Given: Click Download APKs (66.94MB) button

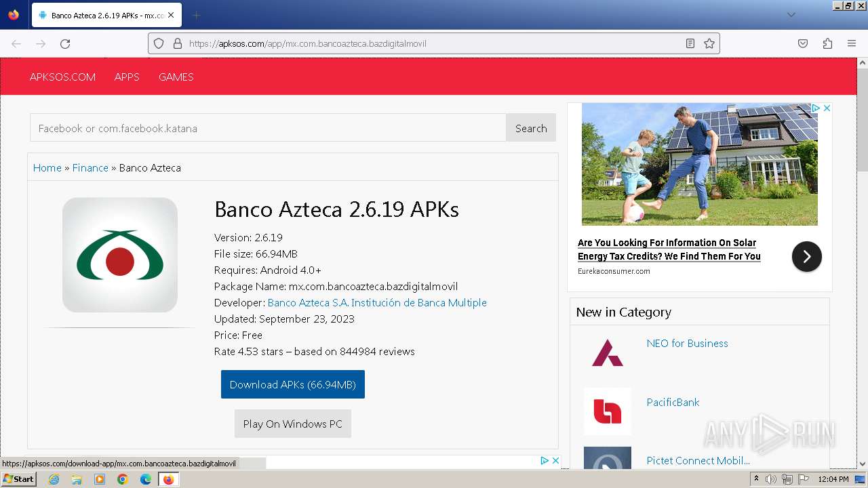Looking at the screenshot, I should pos(293,384).
